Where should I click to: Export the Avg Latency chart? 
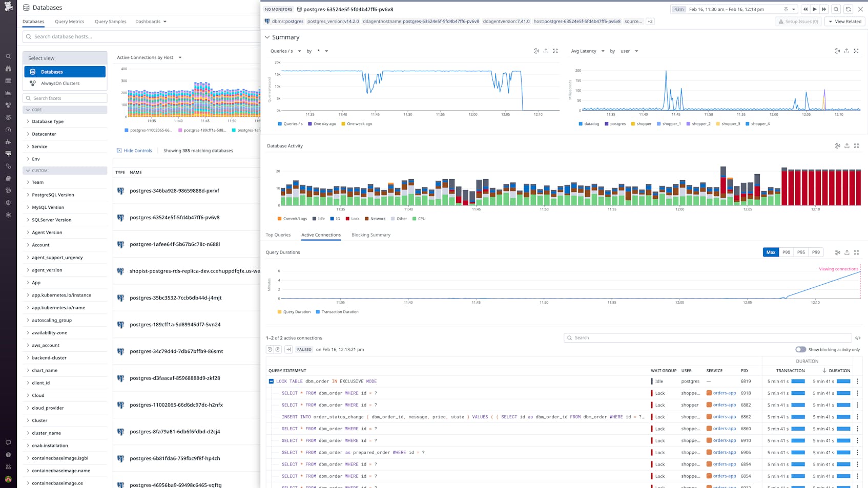846,51
